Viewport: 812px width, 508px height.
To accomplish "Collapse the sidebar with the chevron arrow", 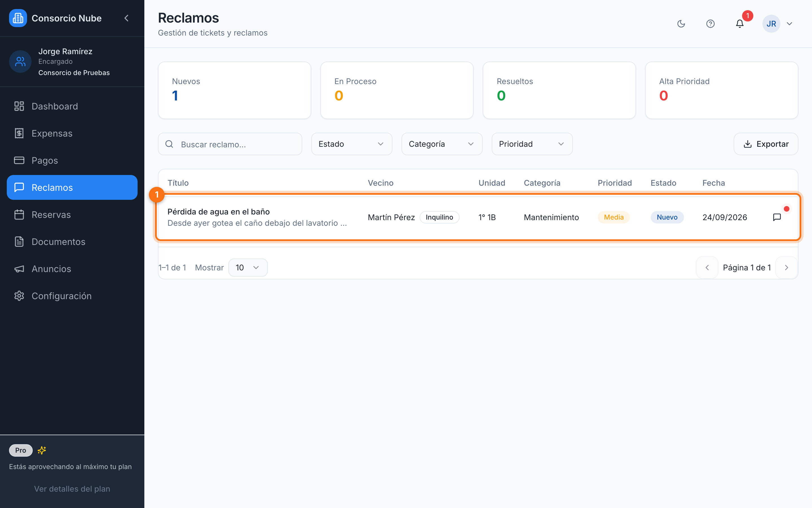I will coord(127,18).
